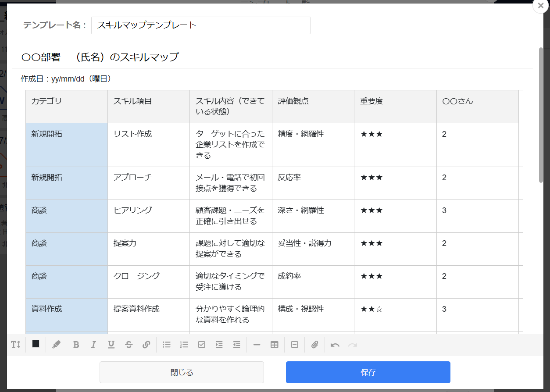Click the 反応率 cell
The image size is (550, 392).
(x=313, y=183)
